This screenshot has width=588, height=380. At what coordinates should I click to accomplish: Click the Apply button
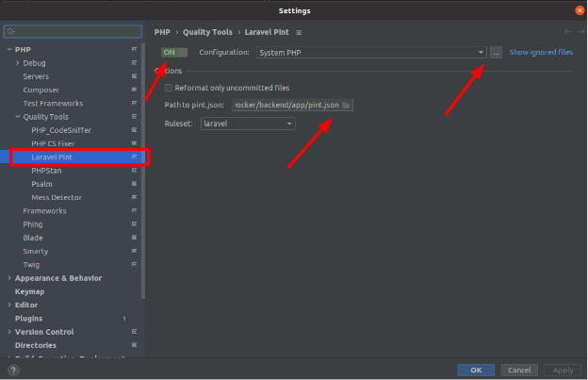(x=563, y=371)
